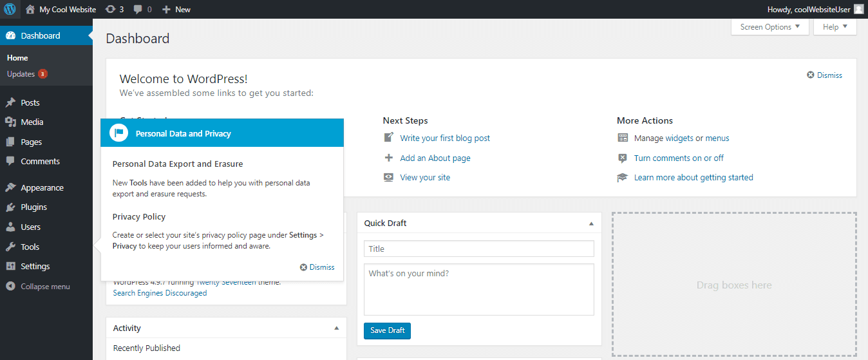Click the Activity box heading
Screen dimensions: 868x360
127,328
